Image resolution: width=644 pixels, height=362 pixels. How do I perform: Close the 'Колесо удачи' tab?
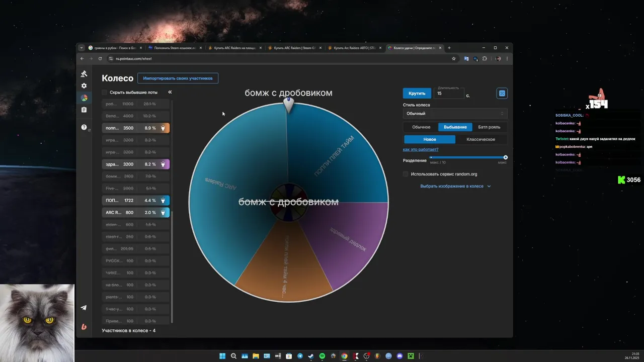pyautogui.click(x=440, y=48)
